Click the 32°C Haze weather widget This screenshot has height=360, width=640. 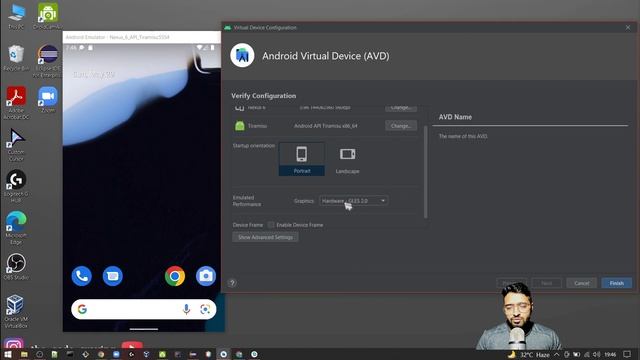coord(529,354)
